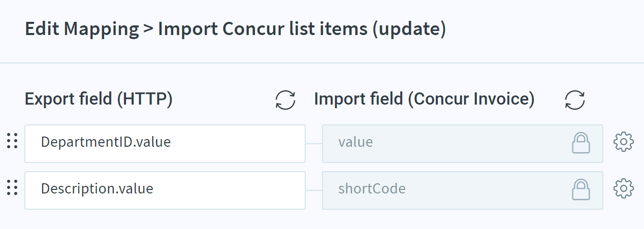Click the lock icon in value field
Viewport: 644px width, 229px height.
click(581, 143)
